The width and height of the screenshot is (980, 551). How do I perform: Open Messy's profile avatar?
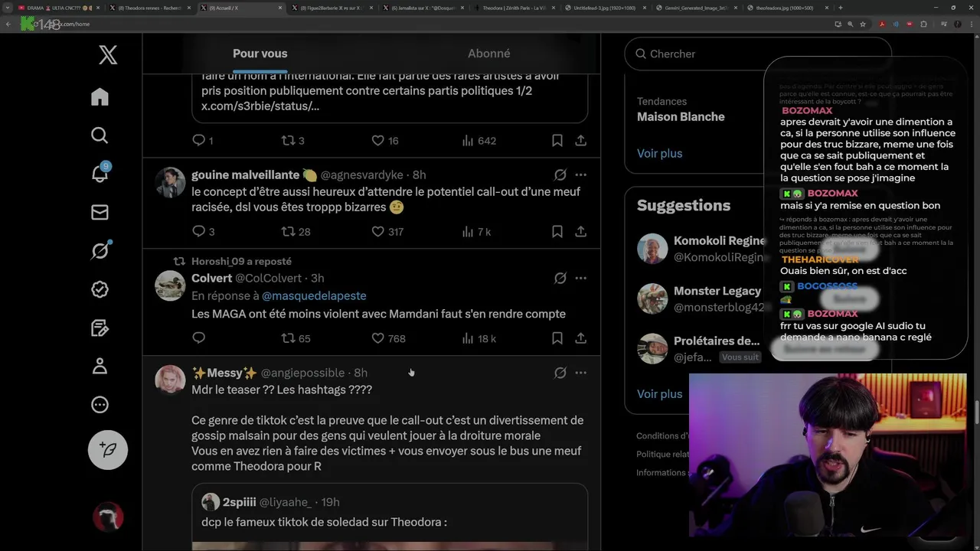pyautogui.click(x=170, y=380)
